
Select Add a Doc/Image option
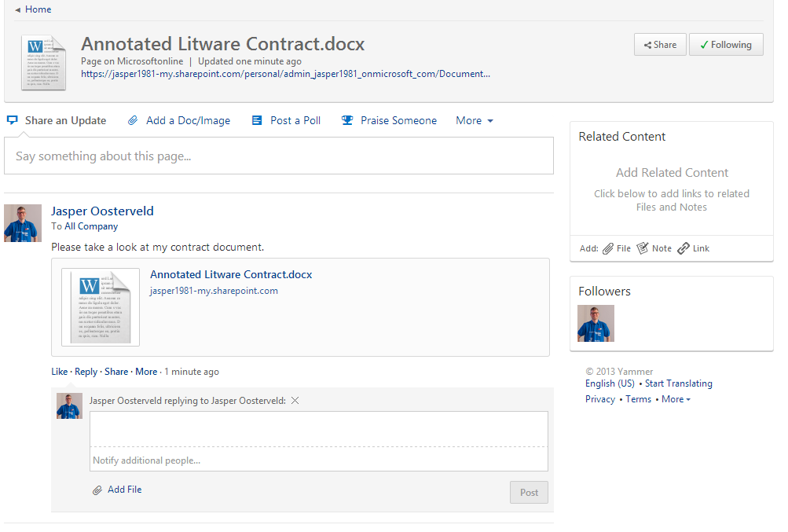tap(188, 121)
